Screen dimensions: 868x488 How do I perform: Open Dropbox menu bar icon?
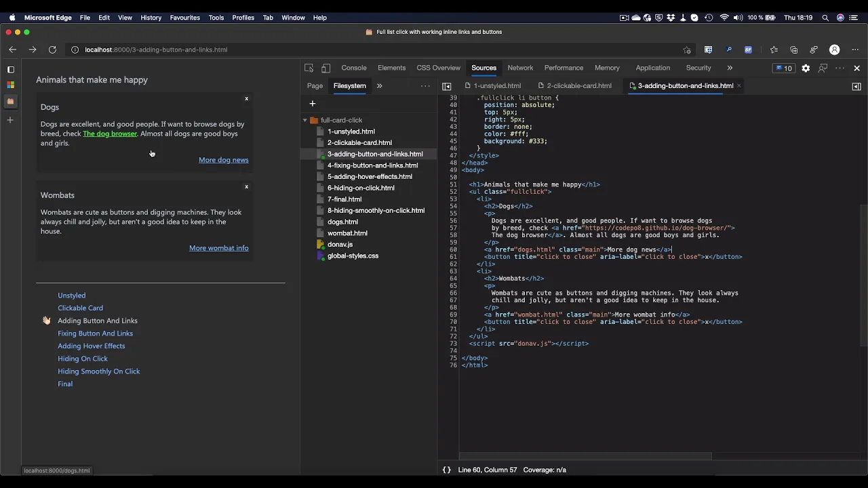671,18
